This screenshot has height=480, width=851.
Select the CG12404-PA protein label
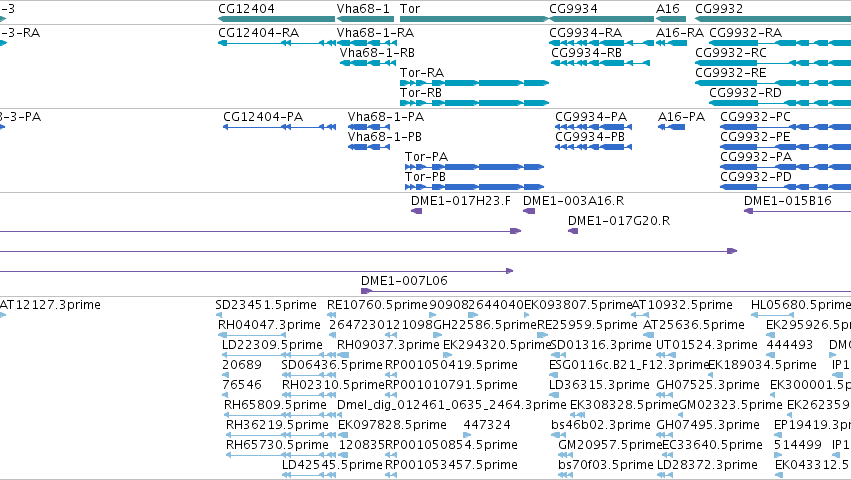(263, 117)
